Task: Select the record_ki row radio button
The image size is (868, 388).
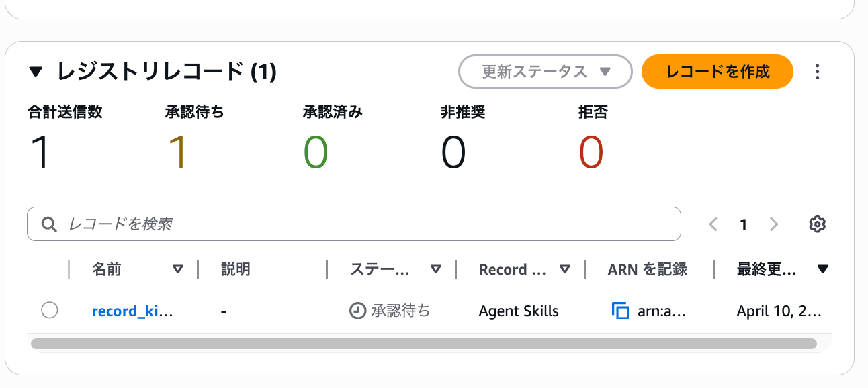Action: [49, 310]
